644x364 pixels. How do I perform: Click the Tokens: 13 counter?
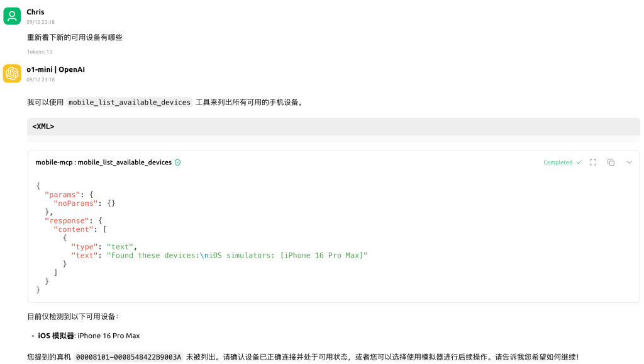pyautogui.click(x=40, y=52)
